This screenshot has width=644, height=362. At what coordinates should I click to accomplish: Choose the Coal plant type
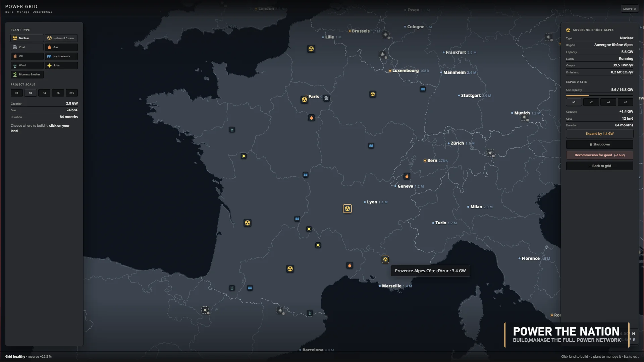[x=27, y=47]
